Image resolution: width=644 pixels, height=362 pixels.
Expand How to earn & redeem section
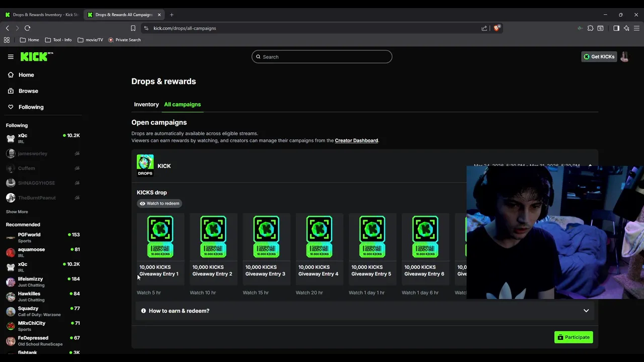pyautogui.click(x=365, y=311)
